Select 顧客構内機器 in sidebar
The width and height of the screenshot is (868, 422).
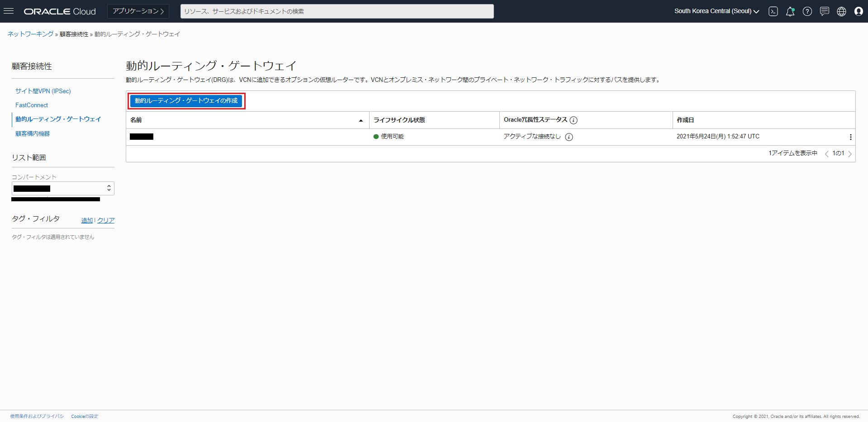pos(33,133)
